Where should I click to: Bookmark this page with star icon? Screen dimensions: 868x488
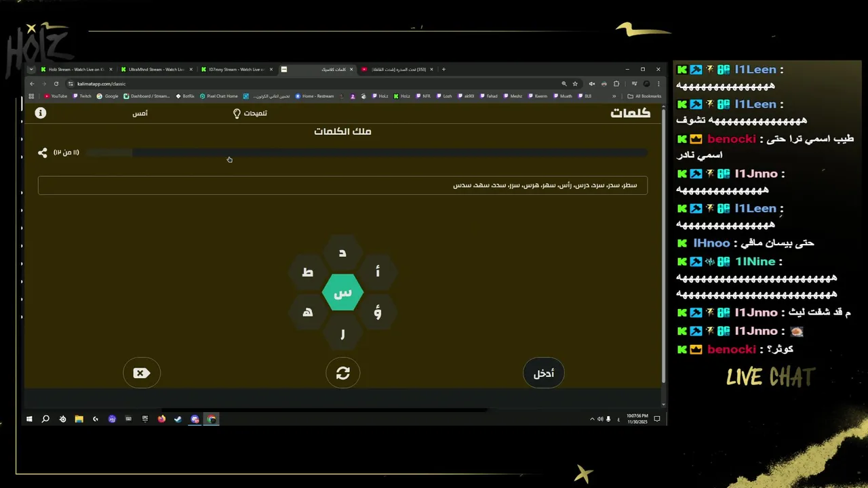575,84
